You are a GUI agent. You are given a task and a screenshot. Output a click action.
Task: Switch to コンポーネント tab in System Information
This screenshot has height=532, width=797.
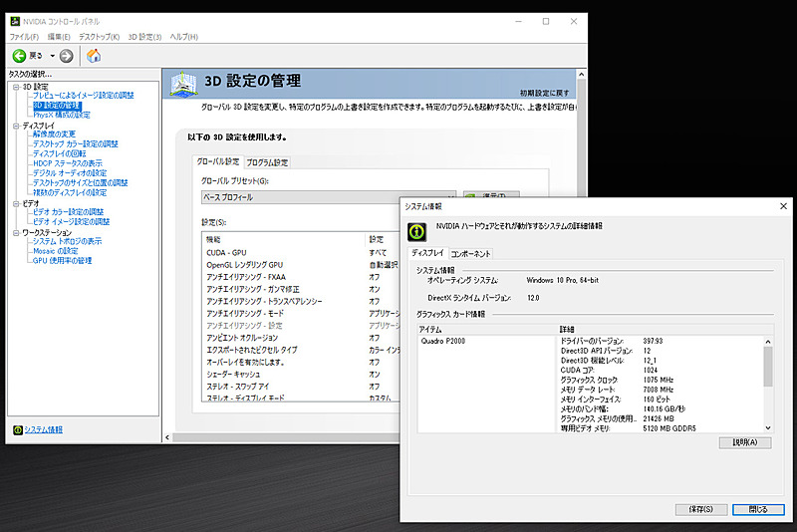(470, 254)
